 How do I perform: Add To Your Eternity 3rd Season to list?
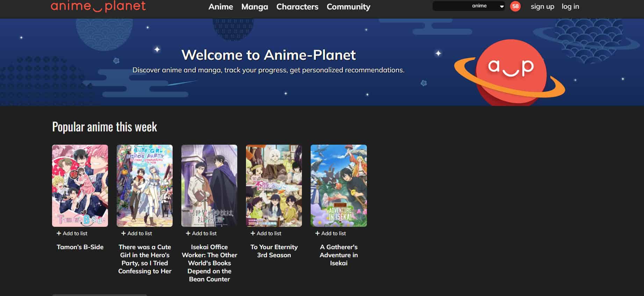[x=266, y=233]
